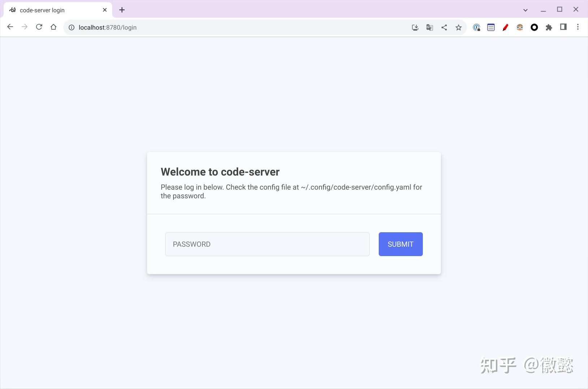
Task: Toggle the browser side panel
Action: (563, 27)
